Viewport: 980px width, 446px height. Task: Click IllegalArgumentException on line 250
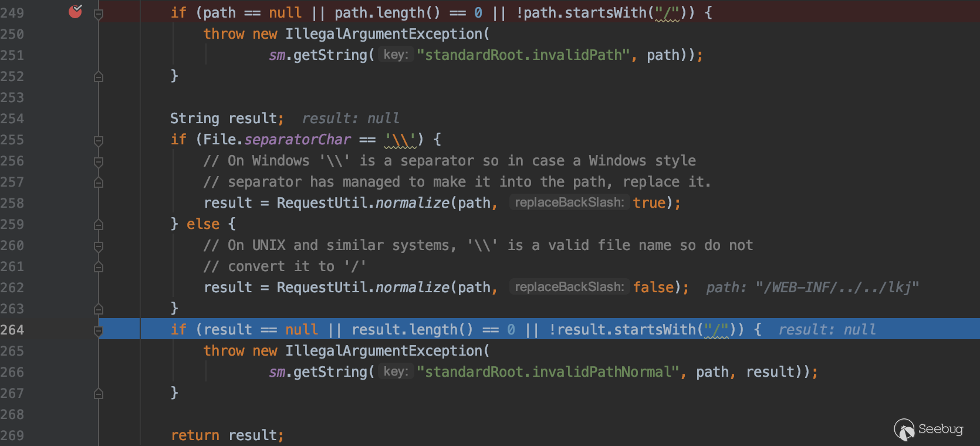click(x=384, y=34)
